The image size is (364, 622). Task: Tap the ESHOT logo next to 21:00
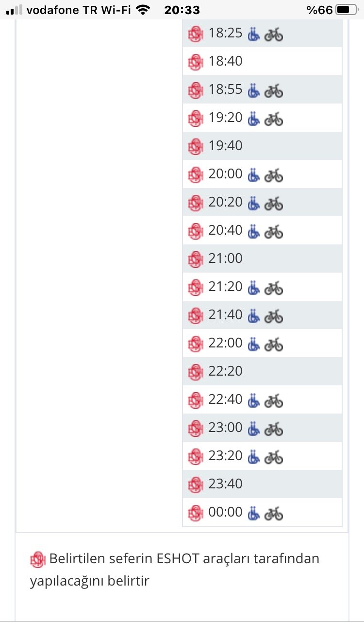tap(195, 259)
